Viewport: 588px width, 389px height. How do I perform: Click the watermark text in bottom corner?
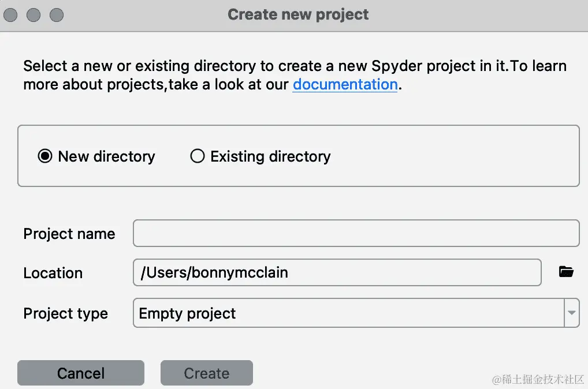pyautogui.click(x=538, y=379)
